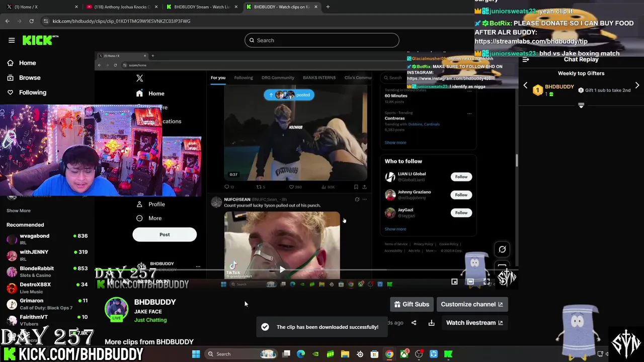The image size is (644, 362).
Task: Follow LIAN LI Global in video
Action: [461, 177]
